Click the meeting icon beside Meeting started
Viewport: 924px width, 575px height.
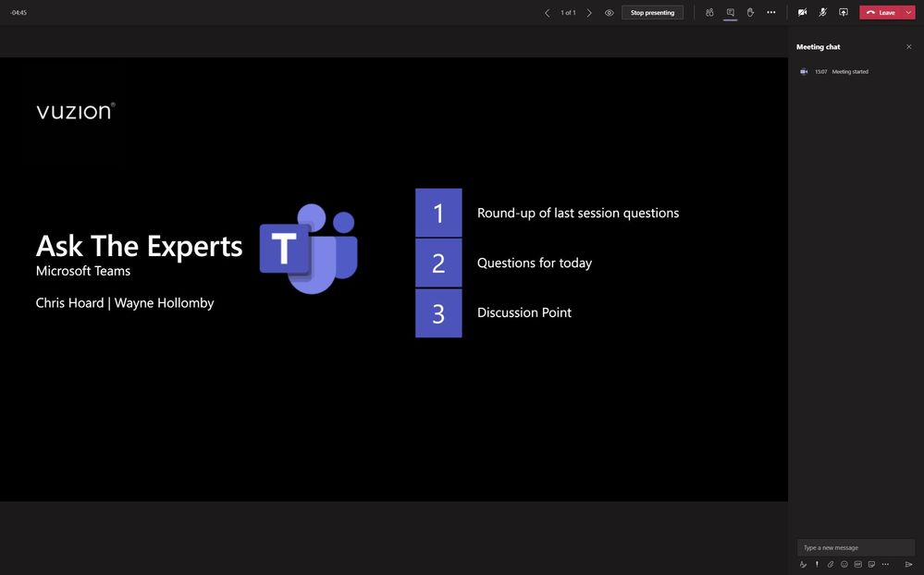[x=804, y=72]
